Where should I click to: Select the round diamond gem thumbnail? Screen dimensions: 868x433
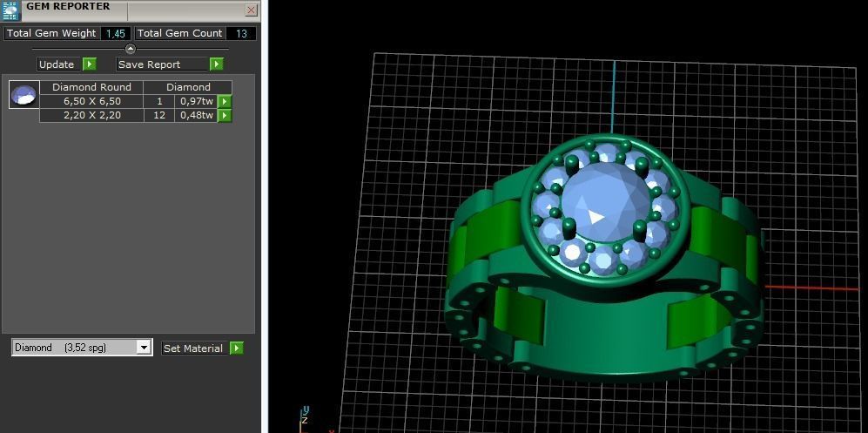(x=24, y=94)
